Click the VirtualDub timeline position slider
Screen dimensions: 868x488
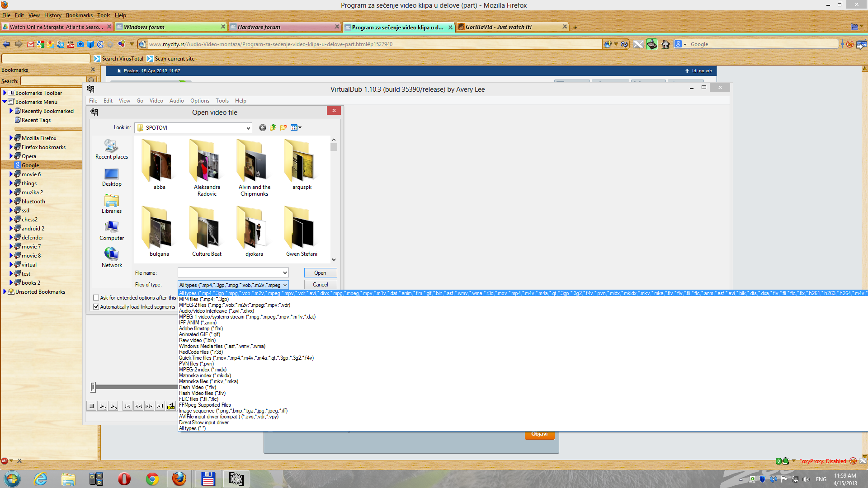(x=93, y=387)
